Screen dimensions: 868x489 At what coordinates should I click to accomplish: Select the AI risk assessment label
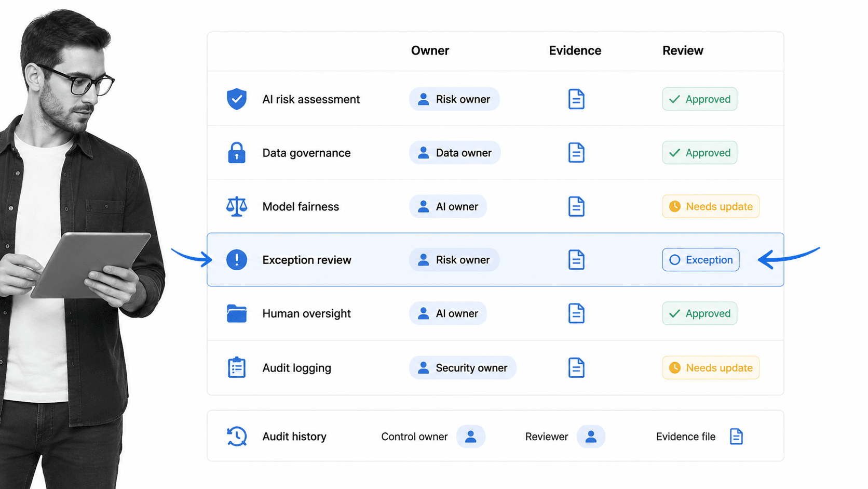coord(311,99)
